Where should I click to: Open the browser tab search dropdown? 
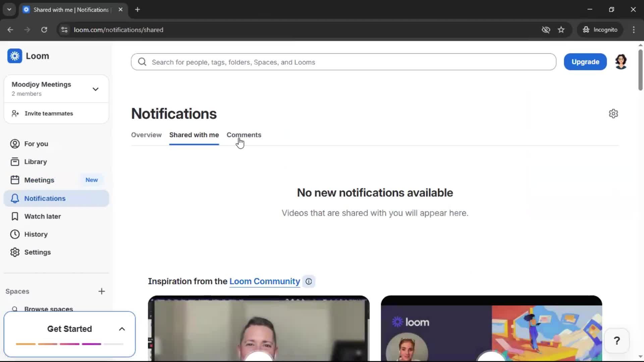[9, 9]
